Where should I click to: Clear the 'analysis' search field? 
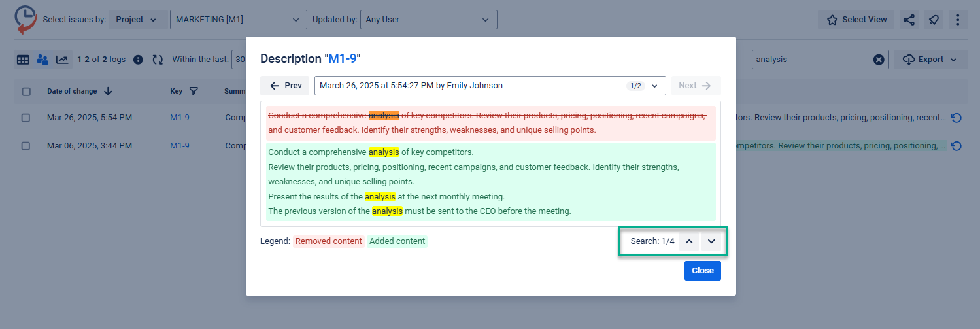(x=879, y=60)
